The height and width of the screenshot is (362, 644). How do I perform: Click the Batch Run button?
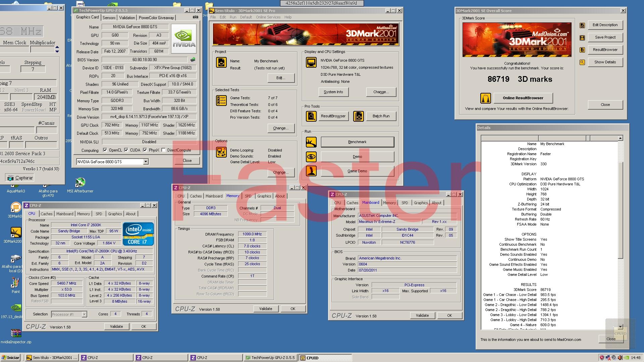381,116
